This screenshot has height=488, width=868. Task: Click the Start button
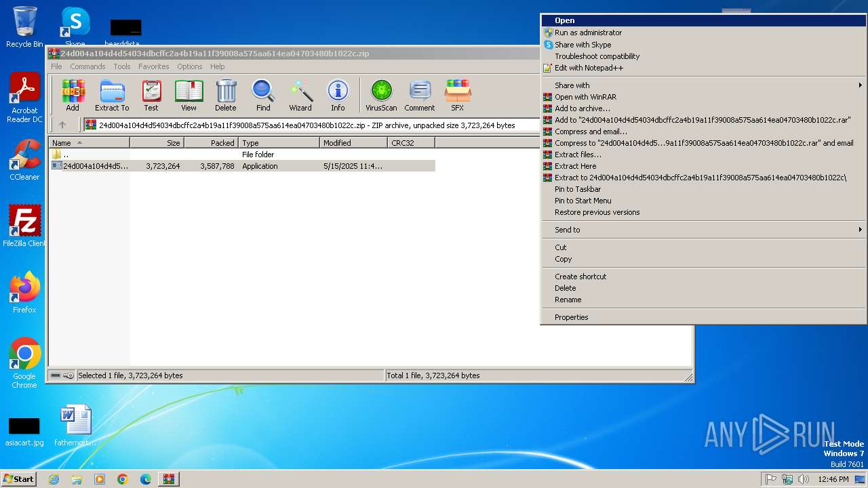19,479
